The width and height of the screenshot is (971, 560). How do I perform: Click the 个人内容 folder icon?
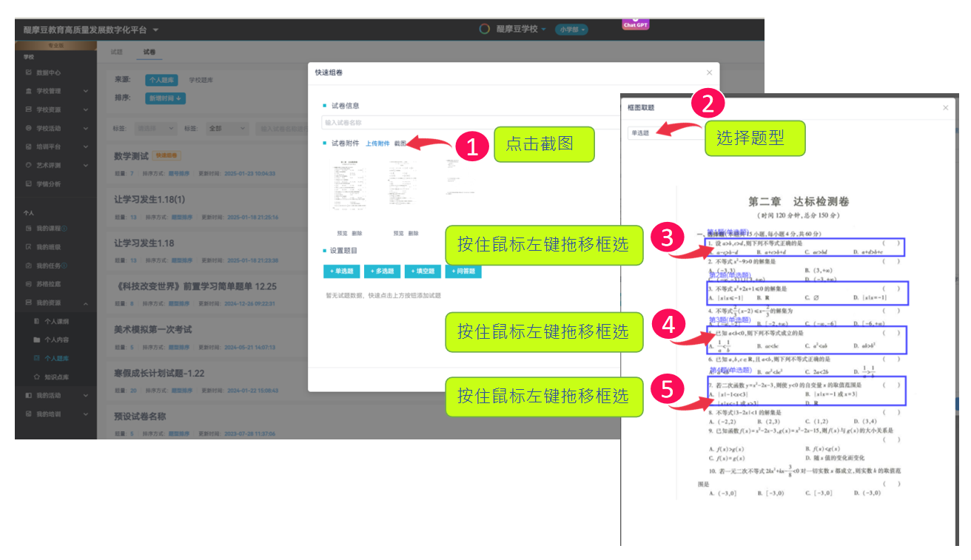[37, 340]
